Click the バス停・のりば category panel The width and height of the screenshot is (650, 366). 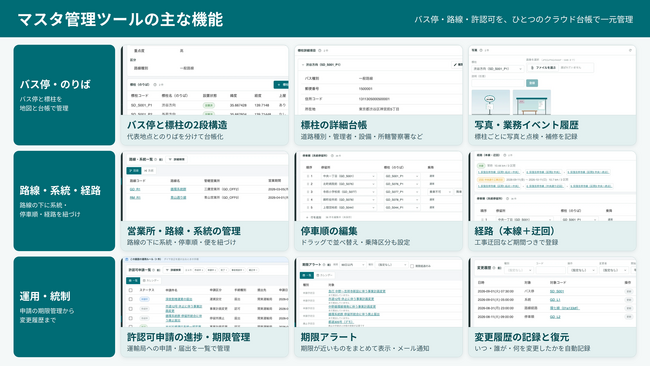pos(64,95)
